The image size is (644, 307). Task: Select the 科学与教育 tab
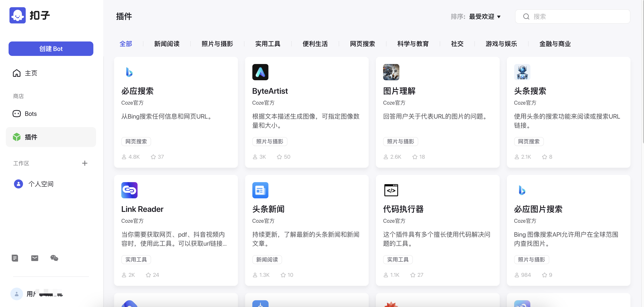[x=413, y=44]
